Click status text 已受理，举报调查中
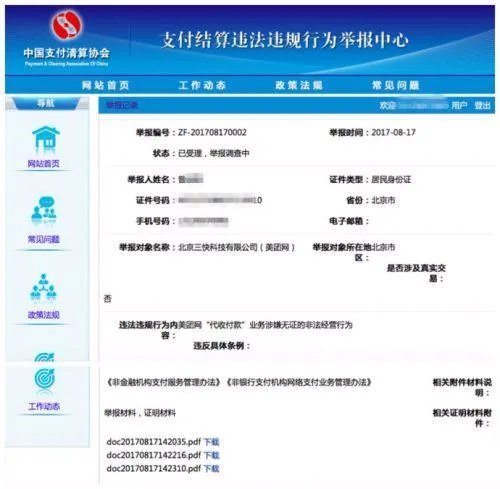Viewport: 500px width, 489px height. [214, 153]
